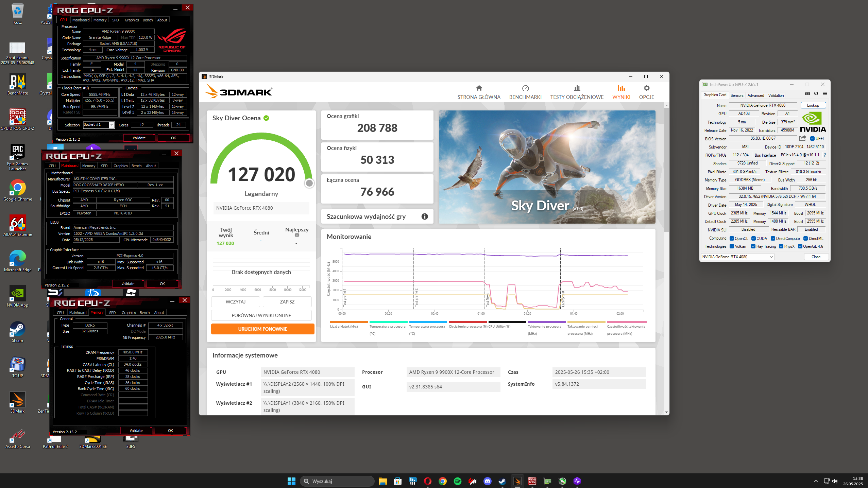868x488 pixels.
Task: Open Graphics tab in Memory CPU-Z window
Action: tap(129, 313)
